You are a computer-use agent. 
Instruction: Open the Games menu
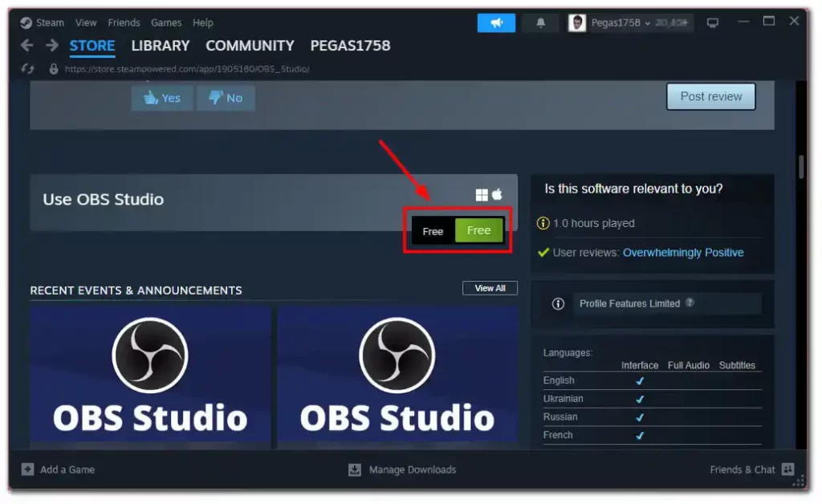pyautogui.click(x=166, y=22)
